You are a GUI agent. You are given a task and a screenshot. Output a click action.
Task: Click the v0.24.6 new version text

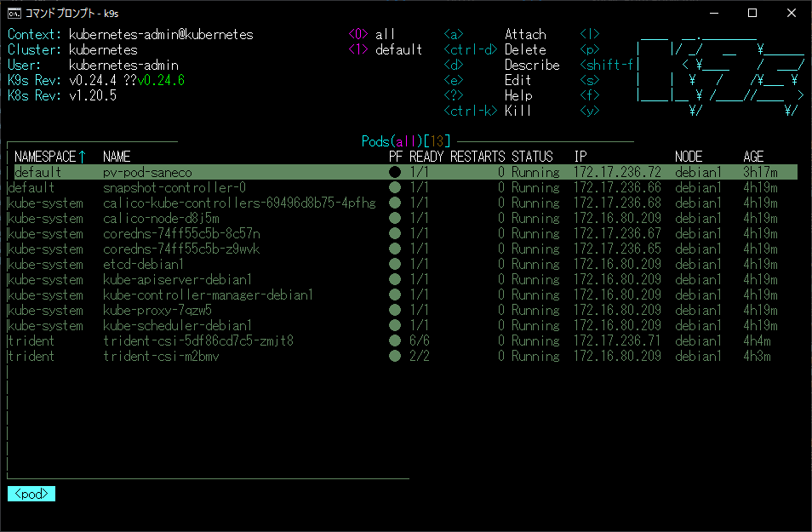click(x=161, y=80)
